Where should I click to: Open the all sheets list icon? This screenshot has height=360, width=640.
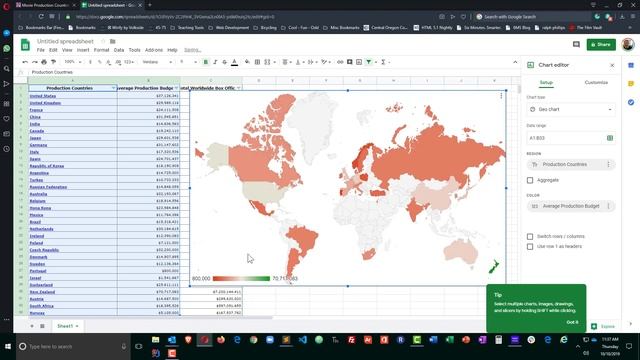(42, 326)
